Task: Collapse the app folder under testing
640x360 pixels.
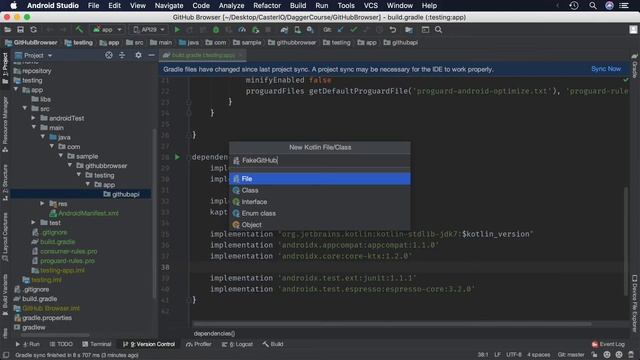Action: click(16, 90)
